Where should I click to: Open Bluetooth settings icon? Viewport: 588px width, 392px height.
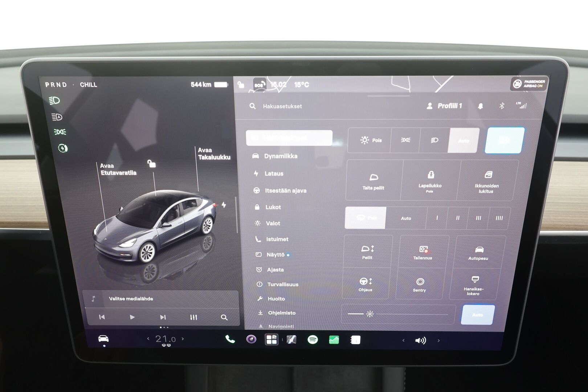(502, 106)
